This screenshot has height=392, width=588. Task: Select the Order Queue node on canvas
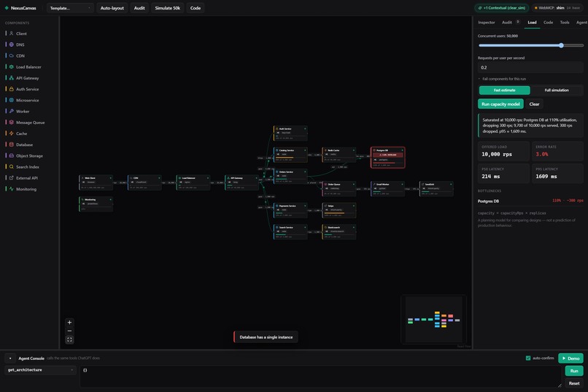pos(339,188)
